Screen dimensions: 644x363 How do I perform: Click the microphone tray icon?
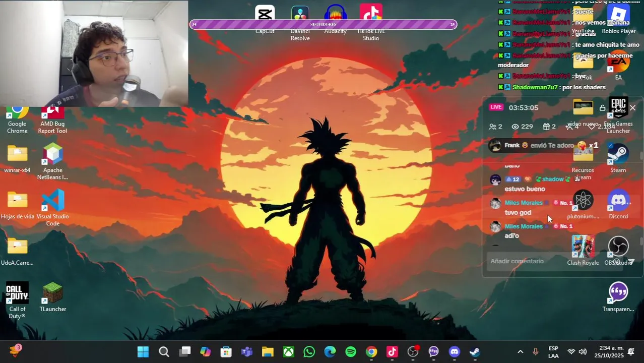(x=535, y=352)
